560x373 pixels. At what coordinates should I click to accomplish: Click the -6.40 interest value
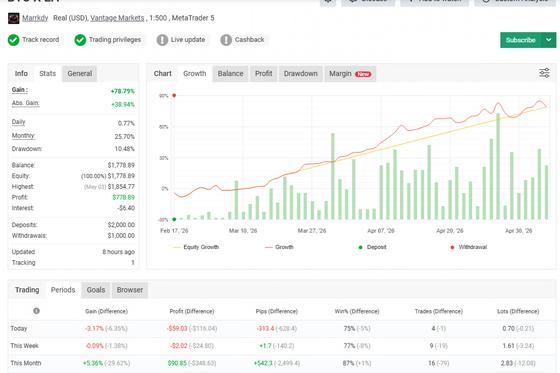126,208
